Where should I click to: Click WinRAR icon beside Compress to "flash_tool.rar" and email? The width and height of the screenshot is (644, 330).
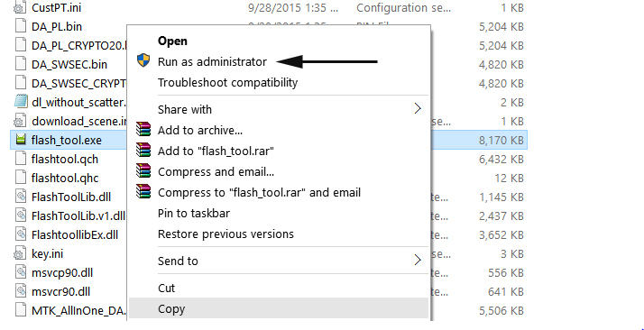[143, 192]
